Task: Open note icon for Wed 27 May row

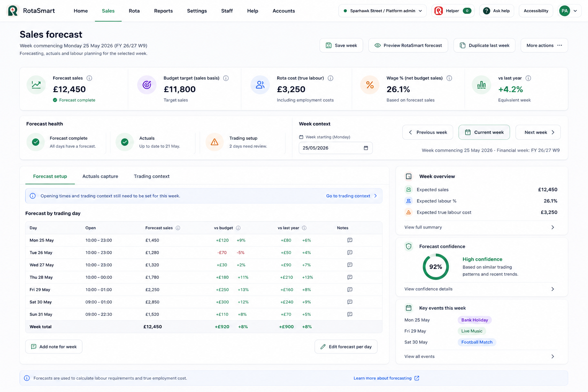Action: [350, 265]
